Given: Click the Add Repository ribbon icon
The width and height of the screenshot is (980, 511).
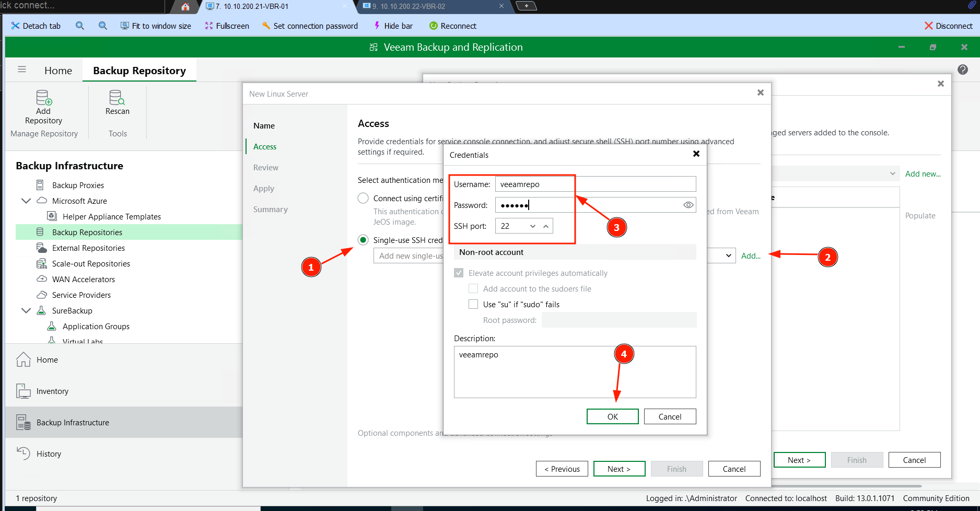Looking at the screenshot, I should pyautogui.click(x=44, y=98).
